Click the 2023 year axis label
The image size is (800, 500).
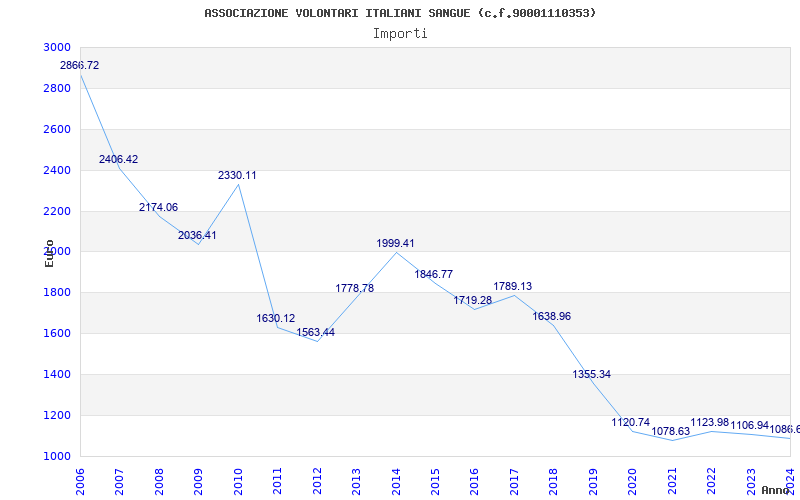pos(751,481)
